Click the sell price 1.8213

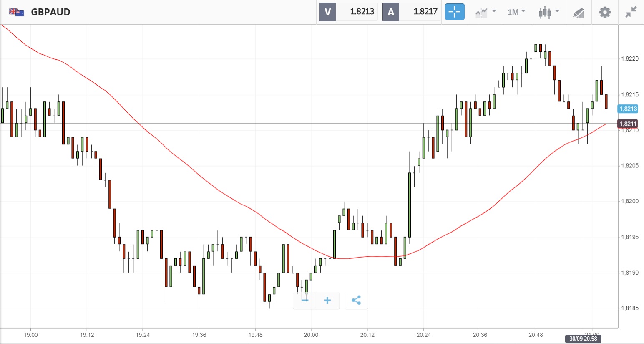point(362,12)
